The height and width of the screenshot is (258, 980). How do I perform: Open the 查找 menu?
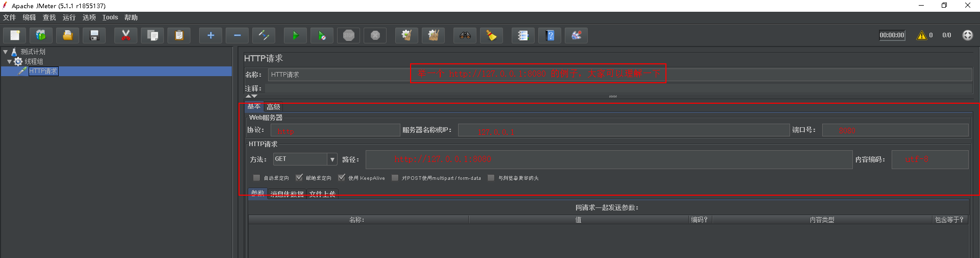tap(49, 17)
